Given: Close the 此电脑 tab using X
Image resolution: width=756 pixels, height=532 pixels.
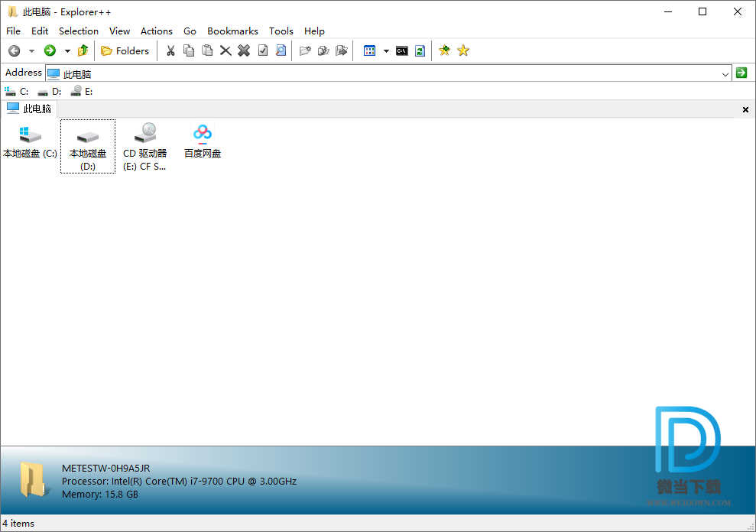Looking at the screenshot, I should coord(745,110).
